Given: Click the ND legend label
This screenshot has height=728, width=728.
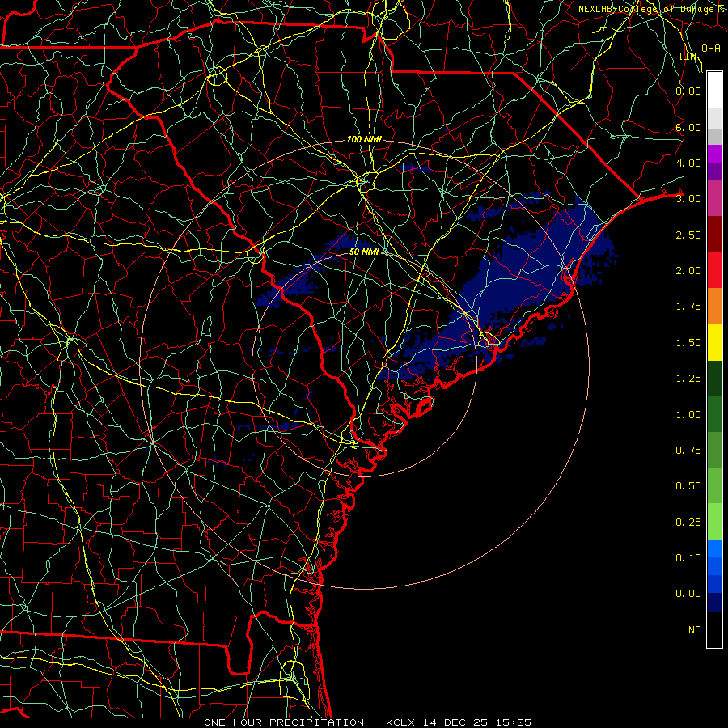Looking at the screenshot, I should (695, 630).
